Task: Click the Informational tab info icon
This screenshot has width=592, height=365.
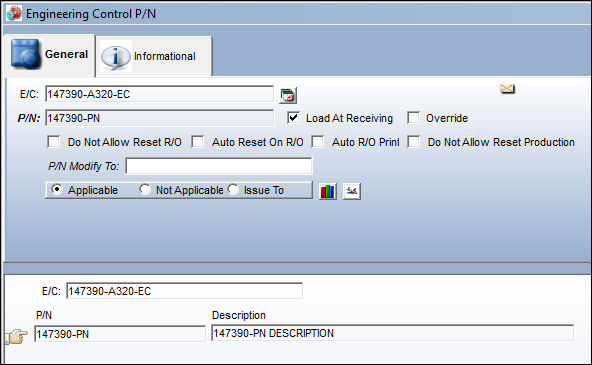Action: [116, 57]
